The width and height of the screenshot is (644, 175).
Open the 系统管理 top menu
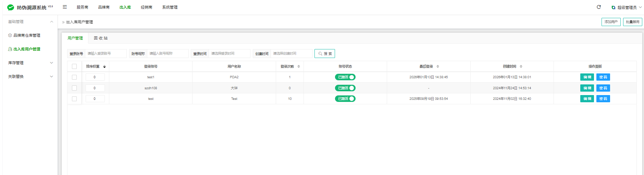coord(170,7)
